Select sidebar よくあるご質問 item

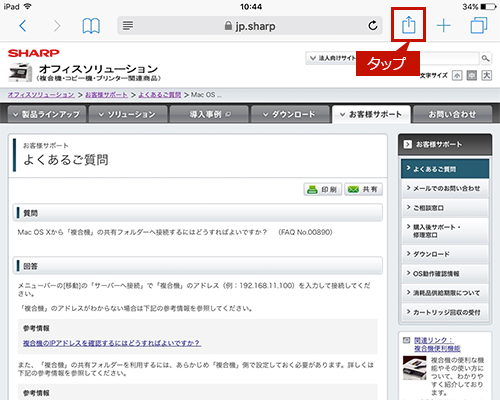445,169
